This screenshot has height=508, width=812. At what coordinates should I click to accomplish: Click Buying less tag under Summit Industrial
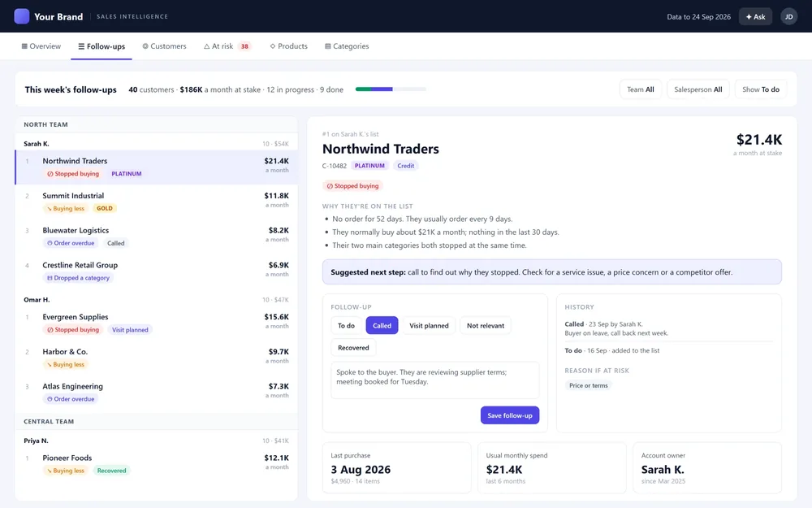(65, 208)
